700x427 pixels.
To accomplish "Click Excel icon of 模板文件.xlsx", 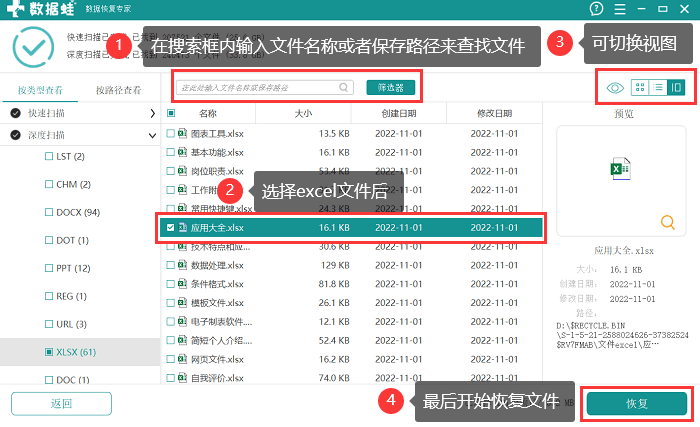I will click(x=182, y=302).
